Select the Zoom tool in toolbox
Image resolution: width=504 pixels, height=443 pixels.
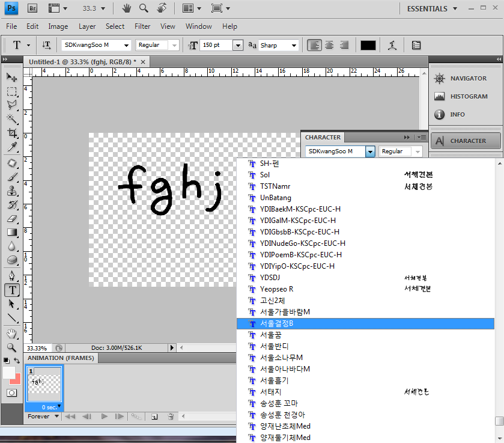[12, 347]
